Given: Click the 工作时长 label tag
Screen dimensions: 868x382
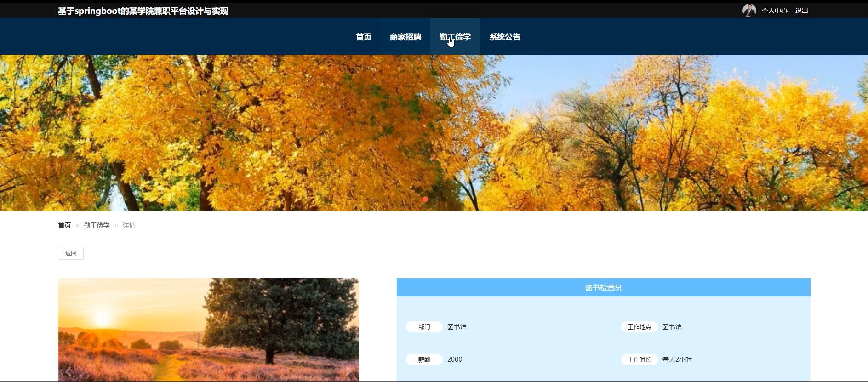Looking at the screenshot, I should tap(639, 359).
